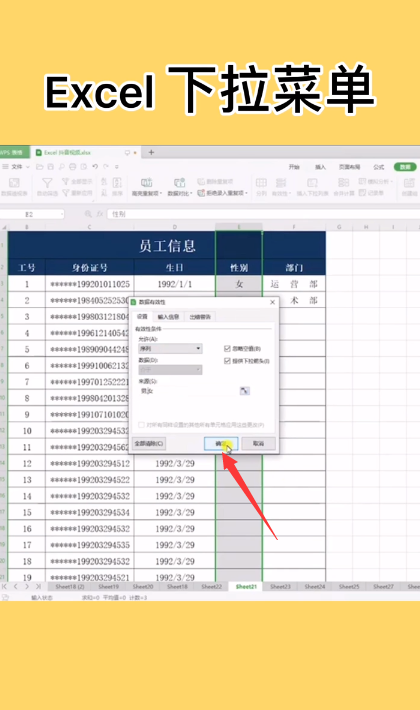Click the 来源 input field containing 男,女
420x710 pixels.
[188, 391]
